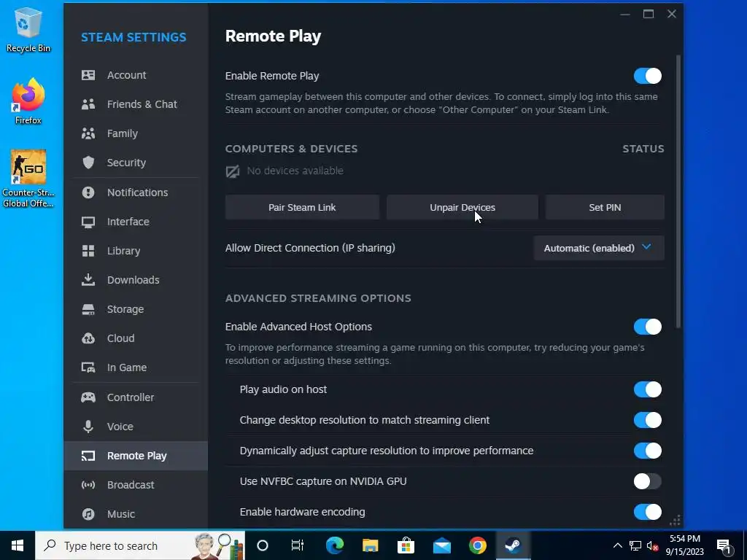Click the Unpair Devices button
The width and height of the screenshot is (747, 560).
click(x=462, y=208)
